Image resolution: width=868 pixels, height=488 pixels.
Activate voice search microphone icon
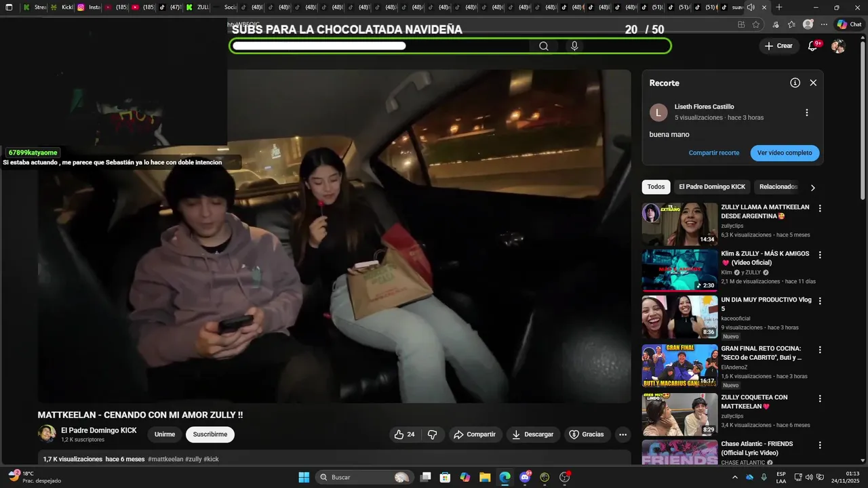tap(574, 46)
